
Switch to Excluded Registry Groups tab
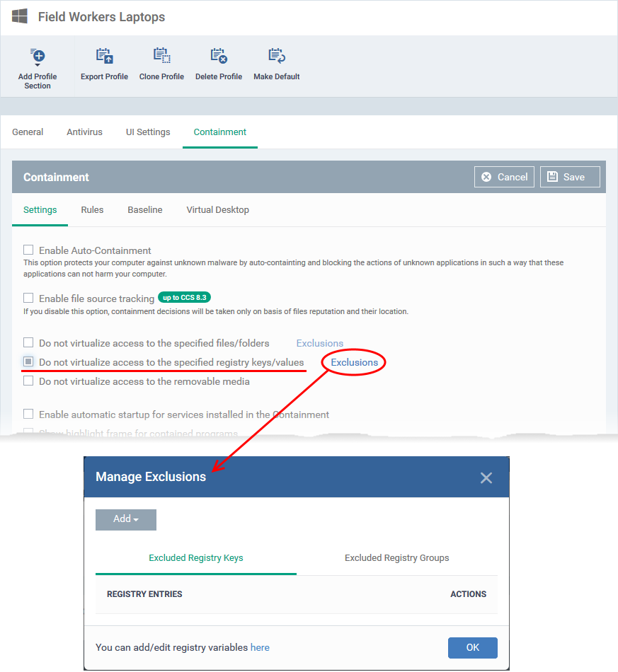coord(396,557)
